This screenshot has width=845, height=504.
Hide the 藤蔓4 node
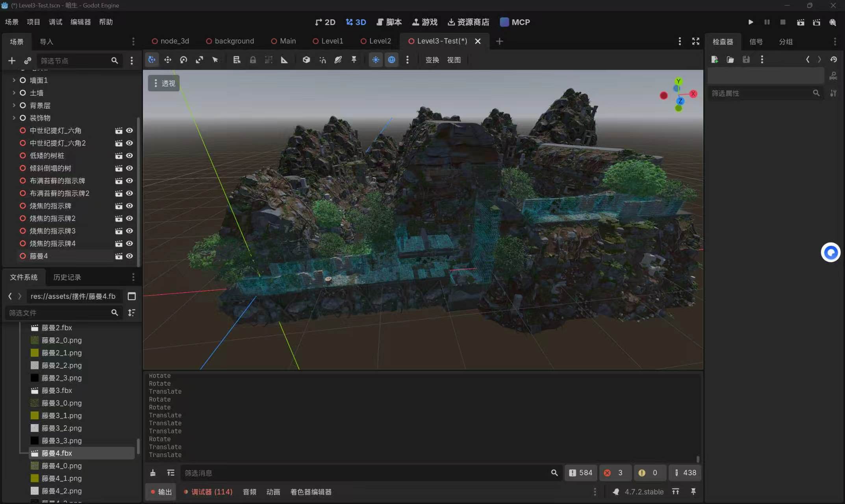(129, 256)
